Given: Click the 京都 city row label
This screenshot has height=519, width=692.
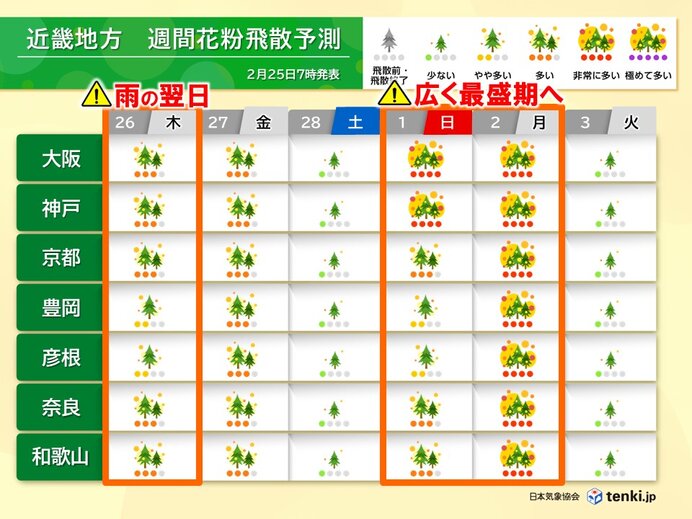Looking at the screenshot, I should [x=57, y=257].
